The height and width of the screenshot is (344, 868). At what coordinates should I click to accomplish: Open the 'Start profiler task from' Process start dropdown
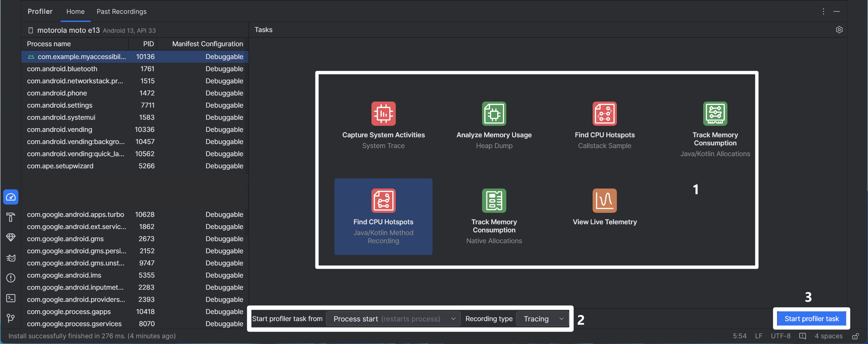393,319
